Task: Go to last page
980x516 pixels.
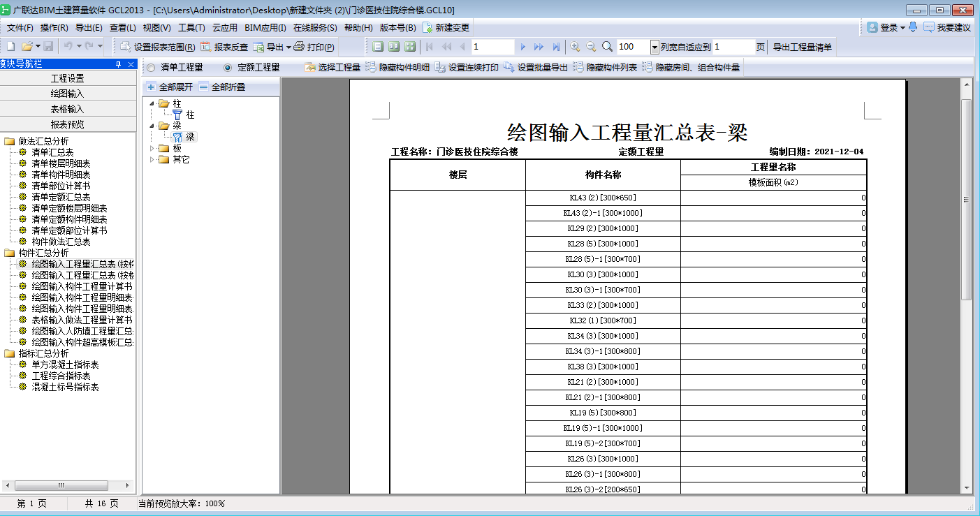Action: pyautogui.click(x=556, y=47)
